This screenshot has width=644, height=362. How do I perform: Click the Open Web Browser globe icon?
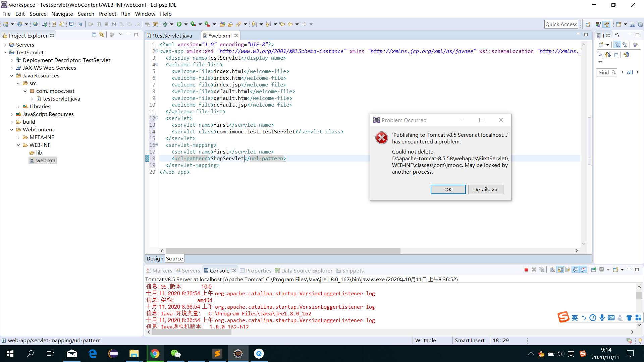point(35,24)
